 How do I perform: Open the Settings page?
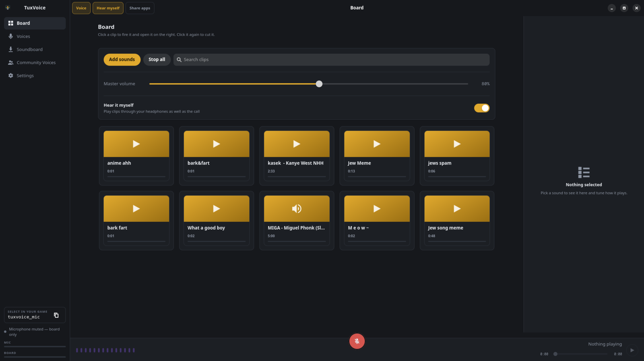pyautogui.click(x=35, y=76)
